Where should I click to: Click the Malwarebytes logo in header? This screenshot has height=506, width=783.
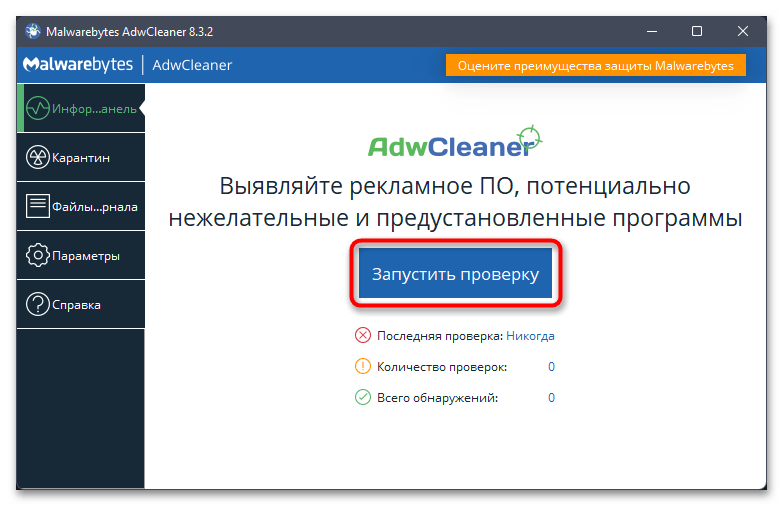78,64
